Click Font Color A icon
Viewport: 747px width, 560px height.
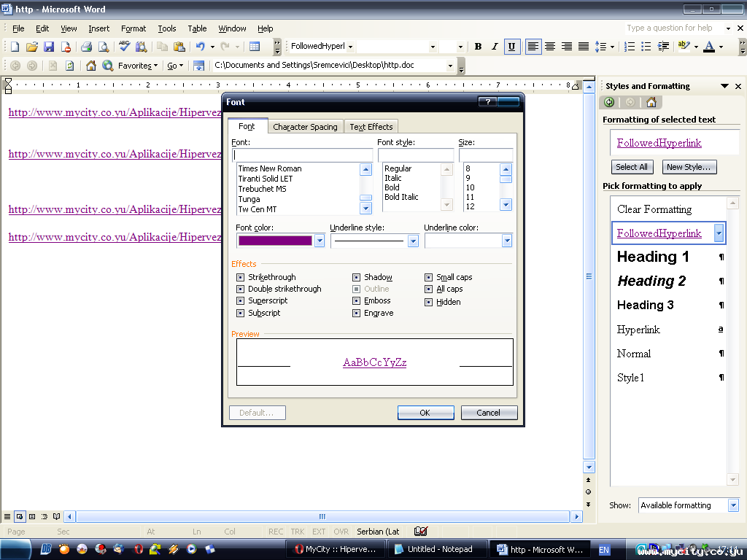click(x=709, y=46)
